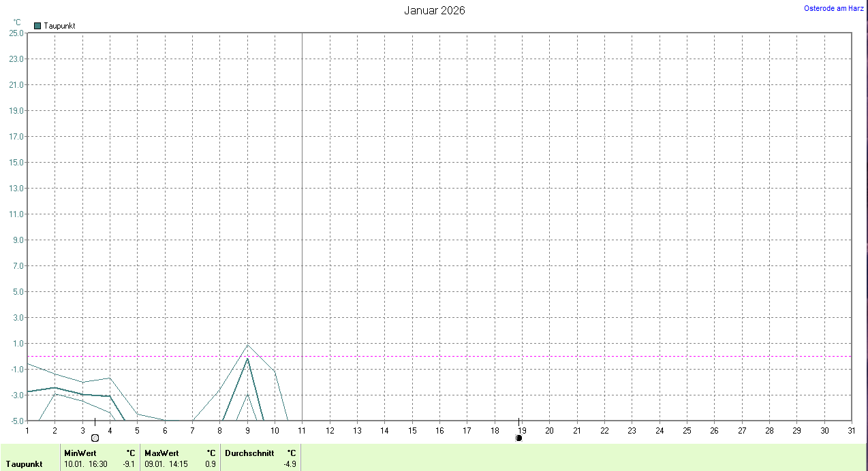
Task: Click the °C unit label above y-axis
Action: pyautogui.click(x=17, y=22)
